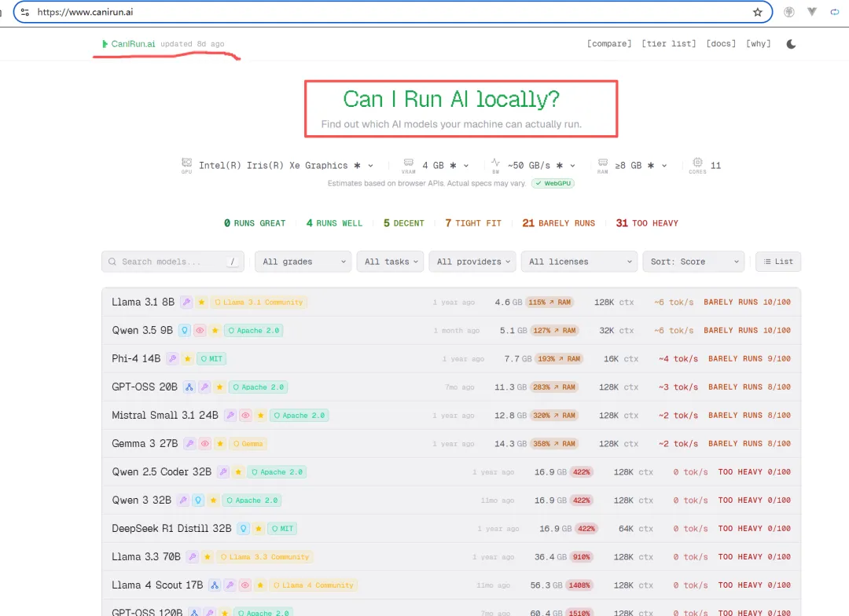Click reasoning bulb icon beside DeepSeek R1 Distill 32B
Image resolution: width=849 pixels, height=616 pixels.
(244, 528)
